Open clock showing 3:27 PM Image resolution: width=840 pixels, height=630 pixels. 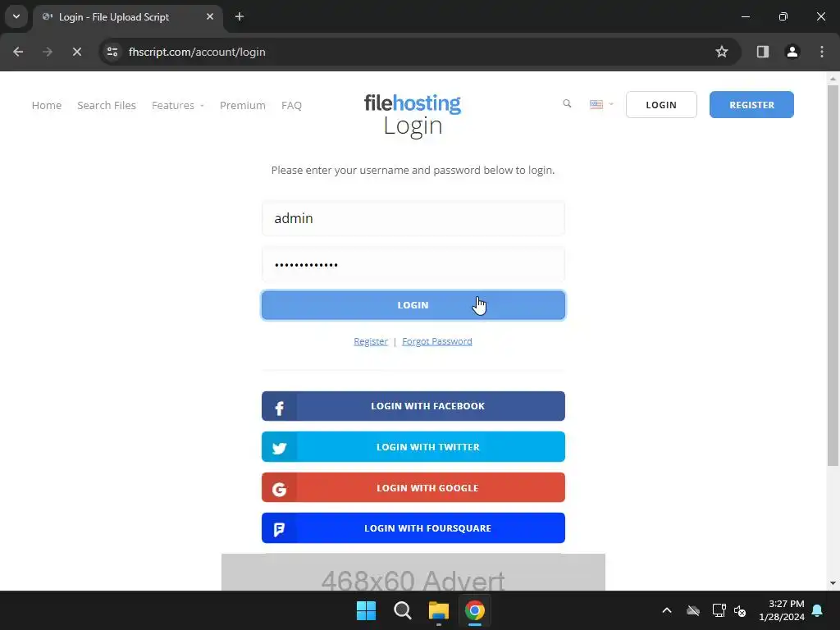782,610
